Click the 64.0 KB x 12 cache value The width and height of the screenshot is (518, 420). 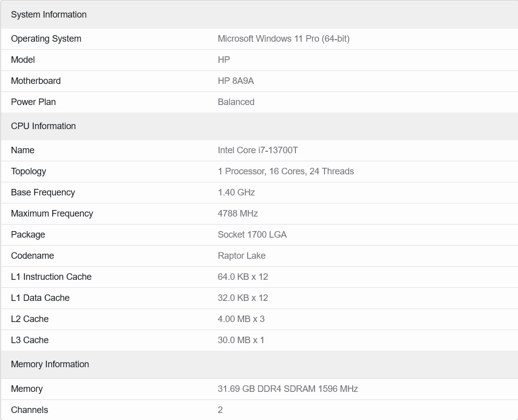pos(243,277)
